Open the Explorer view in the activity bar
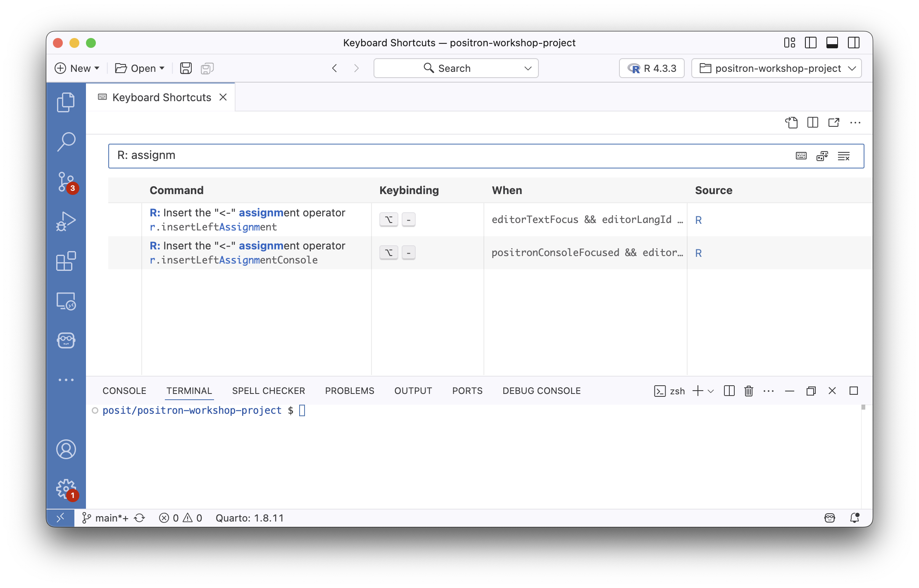This screenshot has width=919, height=588. tap(66, 102)
